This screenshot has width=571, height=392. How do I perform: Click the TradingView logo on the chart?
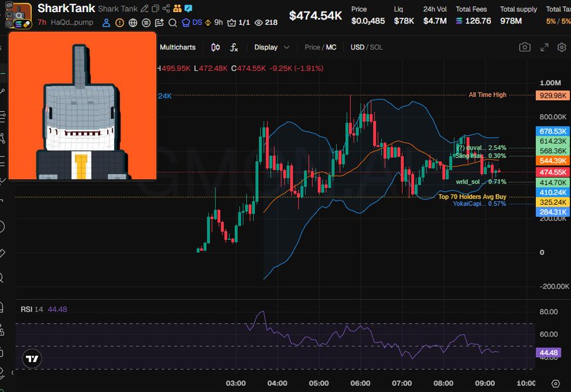pyautogui.click(x=32, y=359)
